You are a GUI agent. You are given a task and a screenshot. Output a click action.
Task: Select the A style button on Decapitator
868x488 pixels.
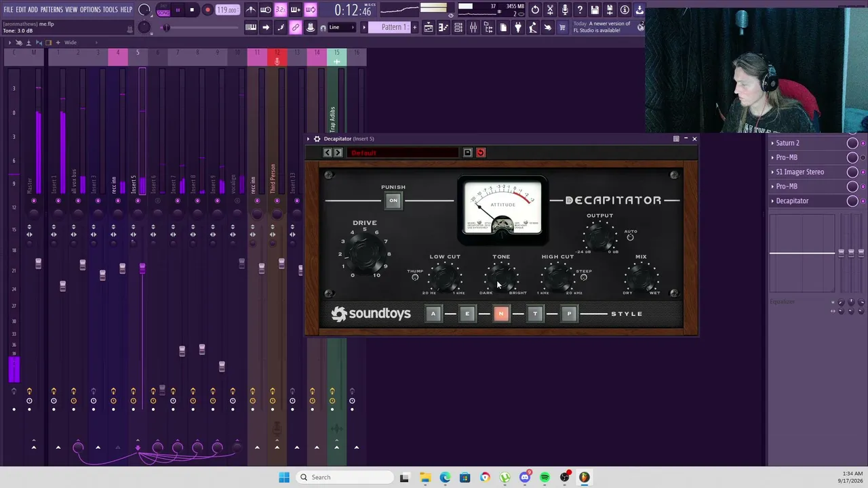(x=433, y=313)
